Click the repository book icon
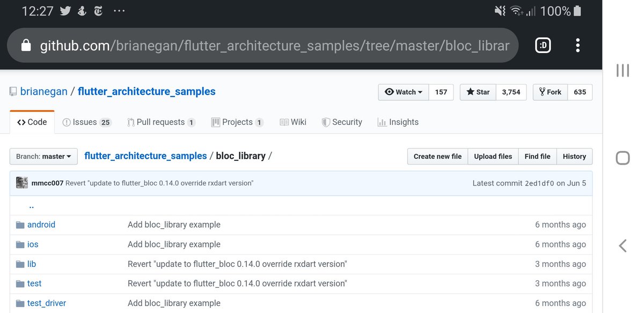This screenshot has height=313, width=644. [13, 92]
